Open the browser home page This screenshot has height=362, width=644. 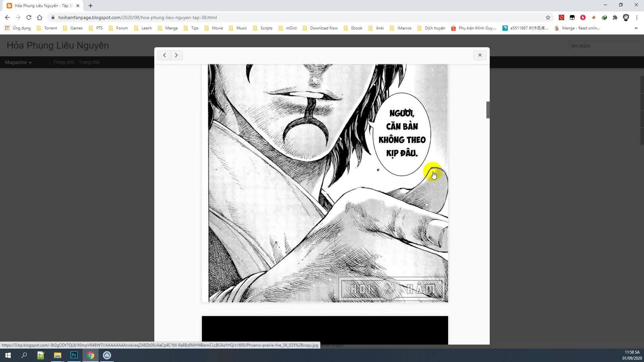[x=40, y=17]
